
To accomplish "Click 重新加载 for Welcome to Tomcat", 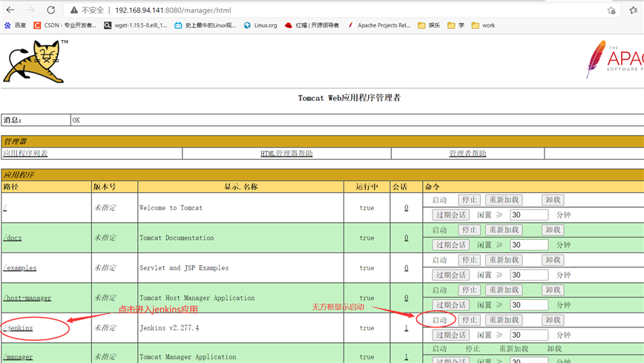I will pos(504,200).
